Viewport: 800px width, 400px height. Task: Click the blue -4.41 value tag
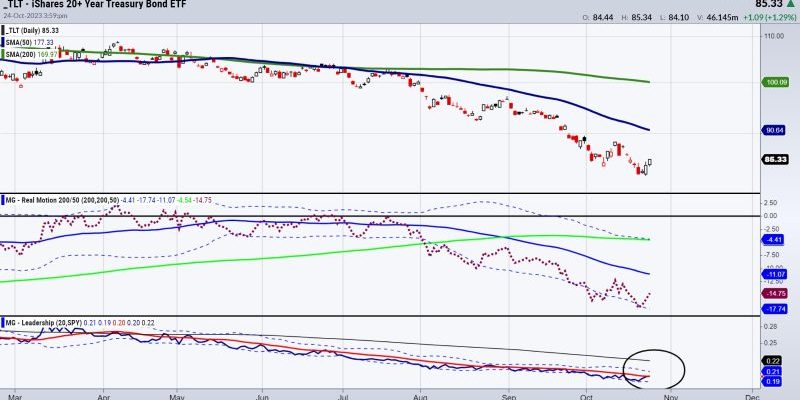point(774,240)
